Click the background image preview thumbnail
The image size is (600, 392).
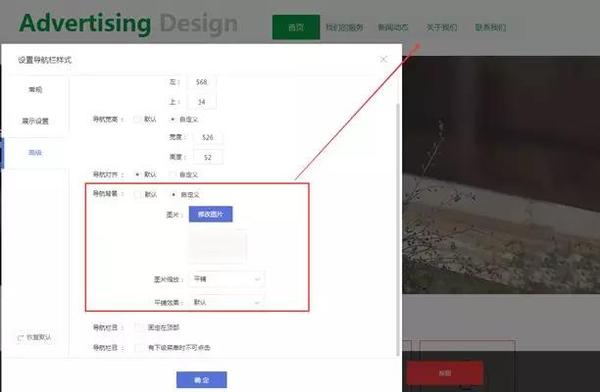(x=217, y=246)
